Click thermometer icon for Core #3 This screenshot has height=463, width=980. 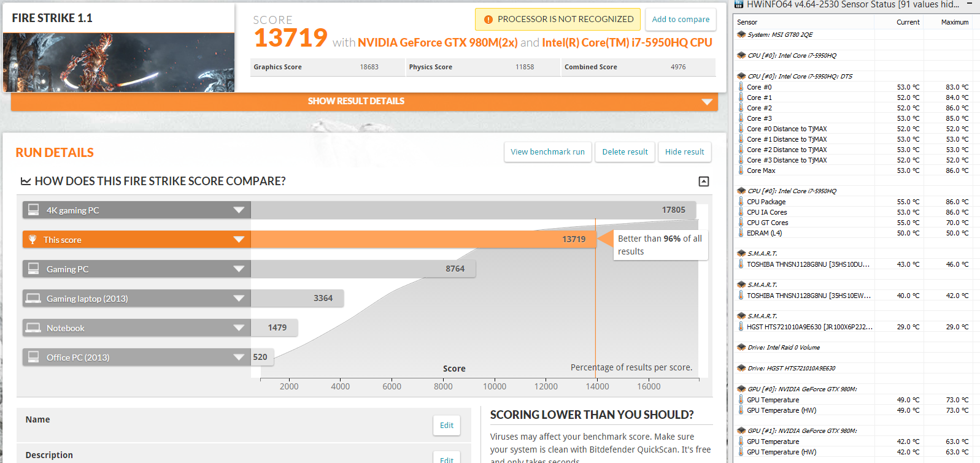click(x=741, y=118)
